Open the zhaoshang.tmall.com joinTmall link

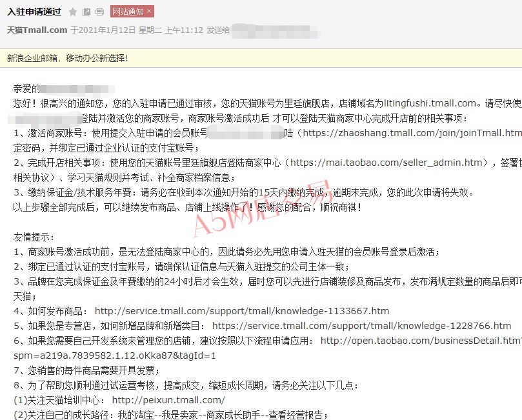coord(412,133)
